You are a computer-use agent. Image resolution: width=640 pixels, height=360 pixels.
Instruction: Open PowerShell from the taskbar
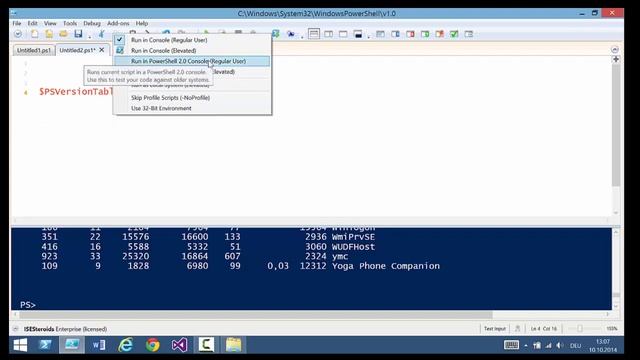[x=45, y=345]
